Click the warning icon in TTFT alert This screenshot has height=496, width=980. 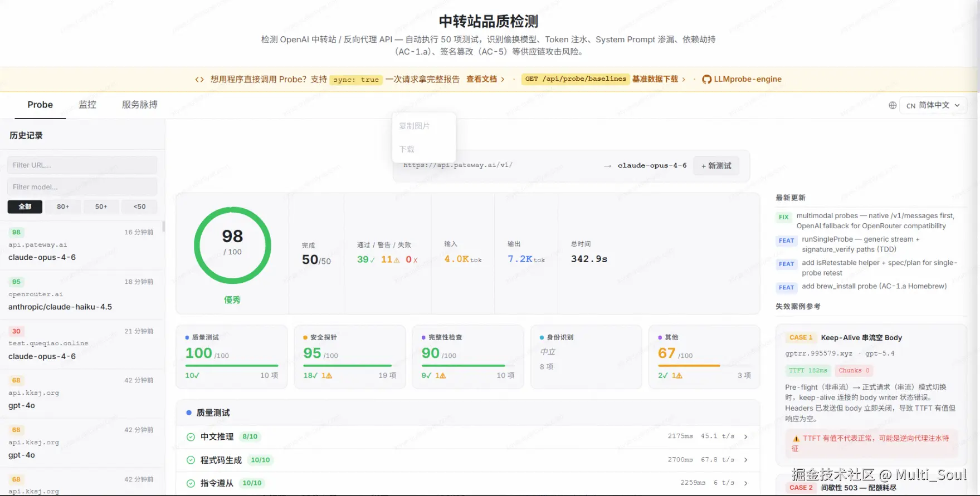pyautogui.click(x=796, y=439)
